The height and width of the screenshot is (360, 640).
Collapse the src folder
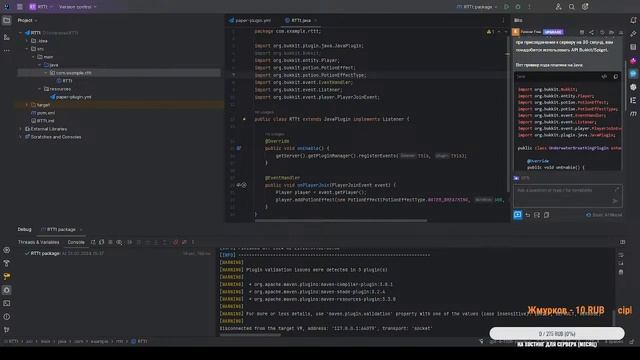tap(27, 49)
